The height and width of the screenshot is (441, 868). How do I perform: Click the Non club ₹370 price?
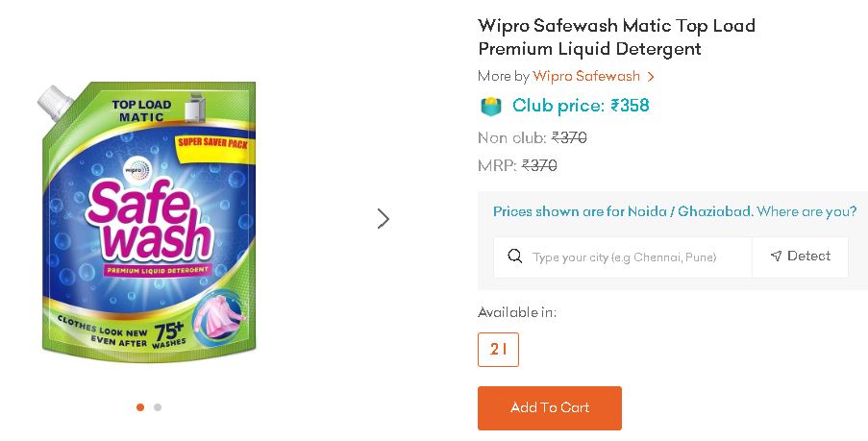[x=532, y=137]
